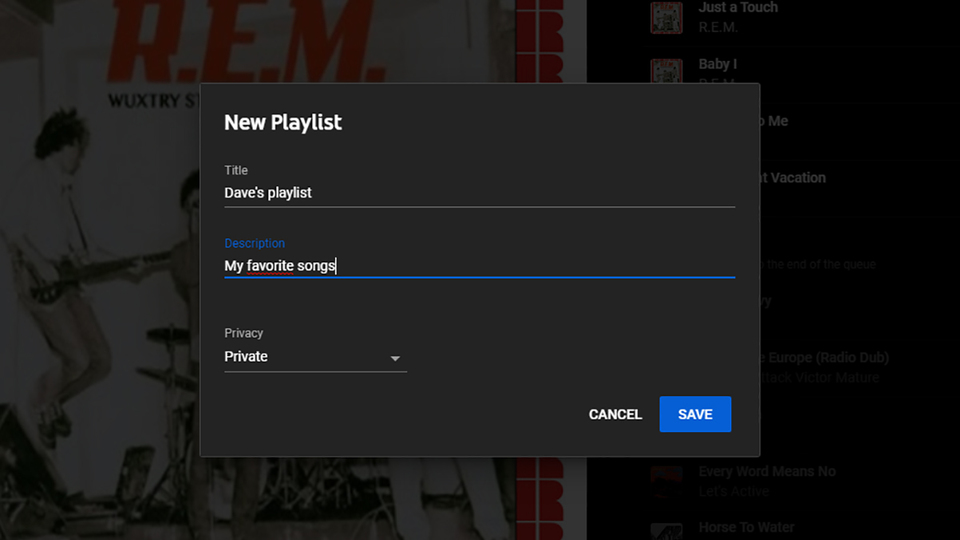Click R.E.M. artist under Just a Touch

tap(718, 28)
